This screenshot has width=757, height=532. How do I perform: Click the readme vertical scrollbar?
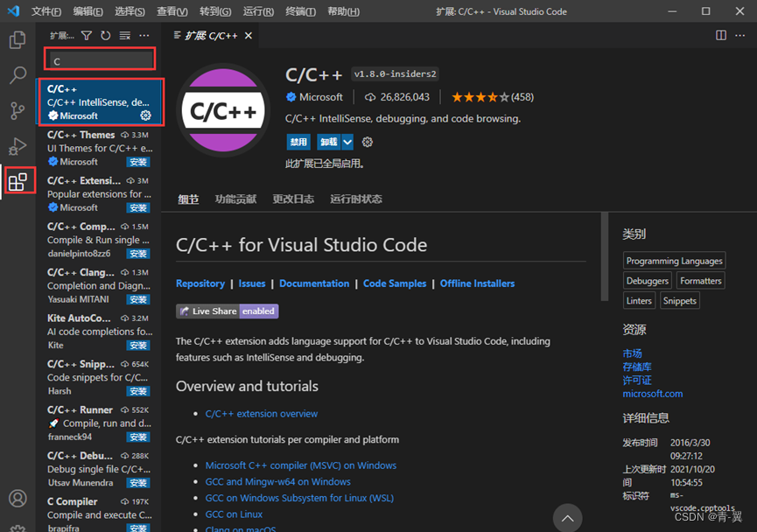click(x=604, y=257)
